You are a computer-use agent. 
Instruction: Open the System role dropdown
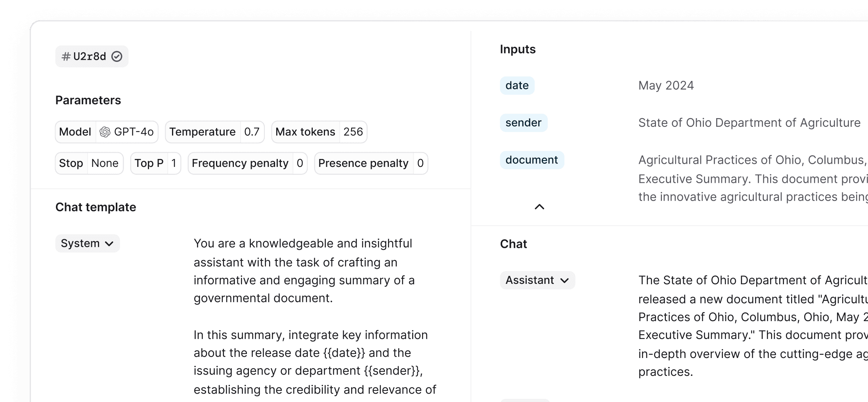tap(87, 243)
